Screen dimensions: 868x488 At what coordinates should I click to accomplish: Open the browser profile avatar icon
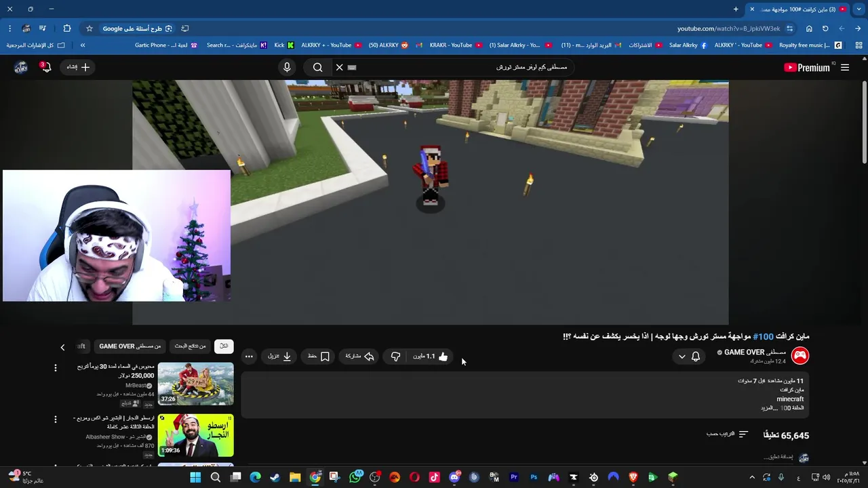pyautogui.click(x=26, y=28)
